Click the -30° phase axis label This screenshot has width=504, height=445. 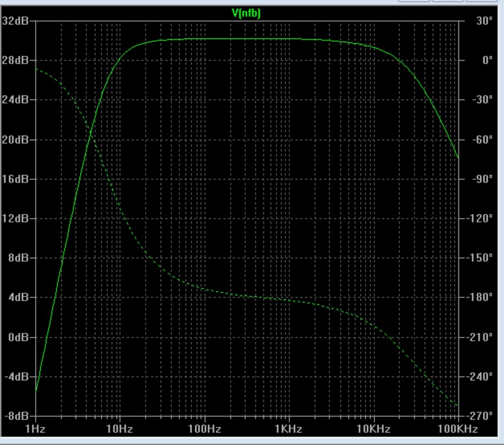pos(482,100)
